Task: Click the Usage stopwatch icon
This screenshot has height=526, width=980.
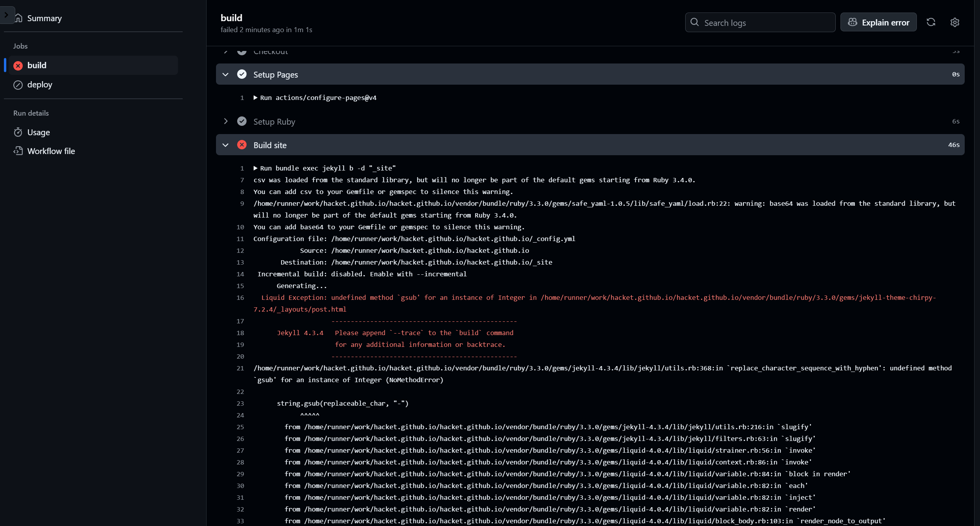Action: 18,132
